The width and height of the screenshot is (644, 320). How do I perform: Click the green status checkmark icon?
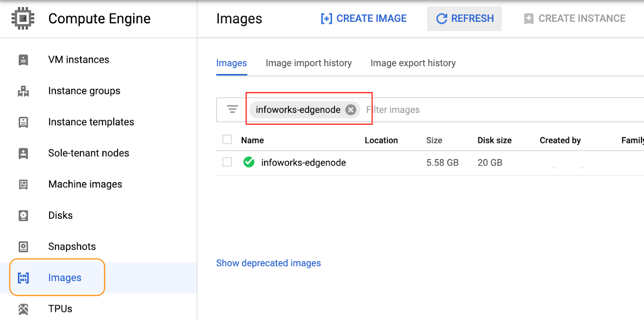tap(249, 162)
